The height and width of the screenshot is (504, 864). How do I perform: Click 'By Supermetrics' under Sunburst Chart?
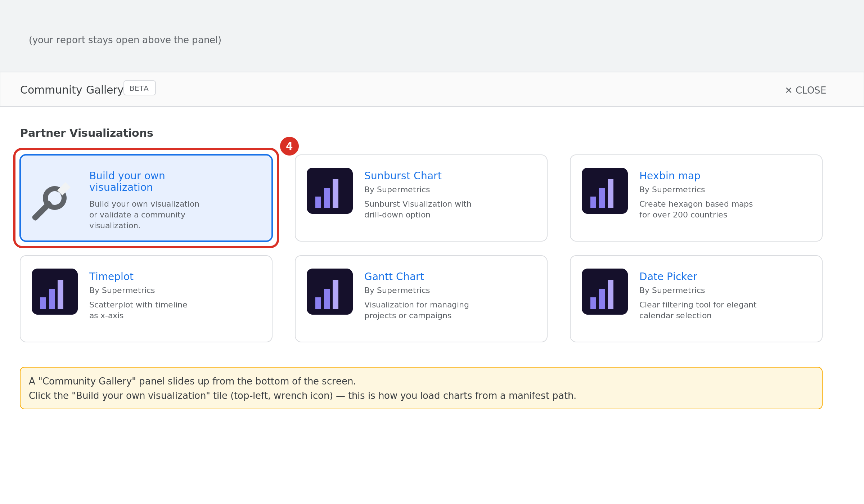pos(397,190)
